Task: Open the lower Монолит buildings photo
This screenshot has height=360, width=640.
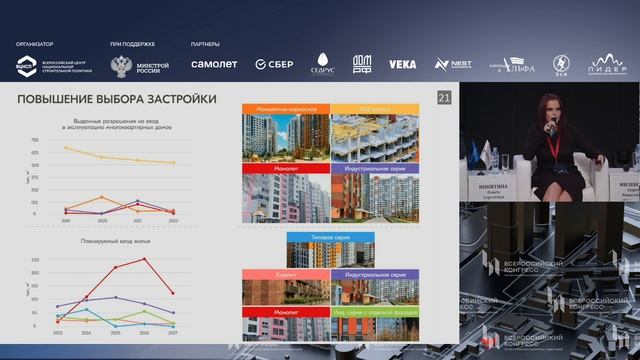Action: (286, 329)
